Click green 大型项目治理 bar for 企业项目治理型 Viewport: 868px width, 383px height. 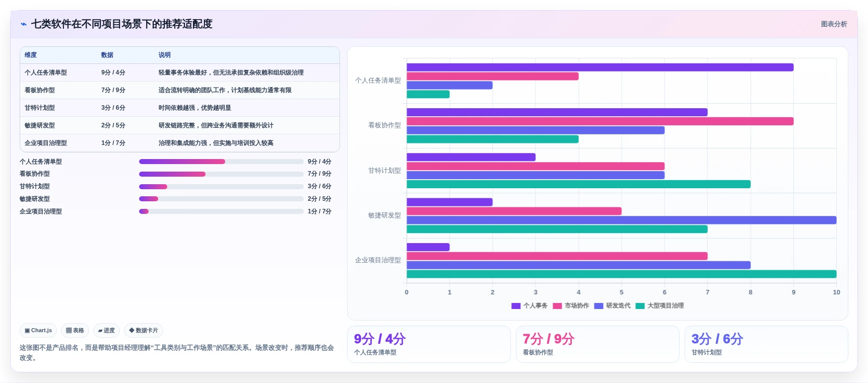point(622,274)
